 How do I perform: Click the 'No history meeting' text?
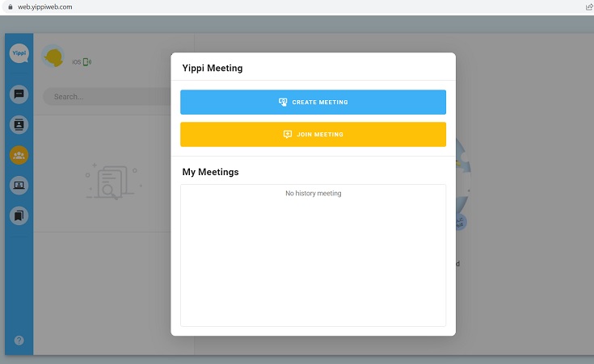coord(314,194)
